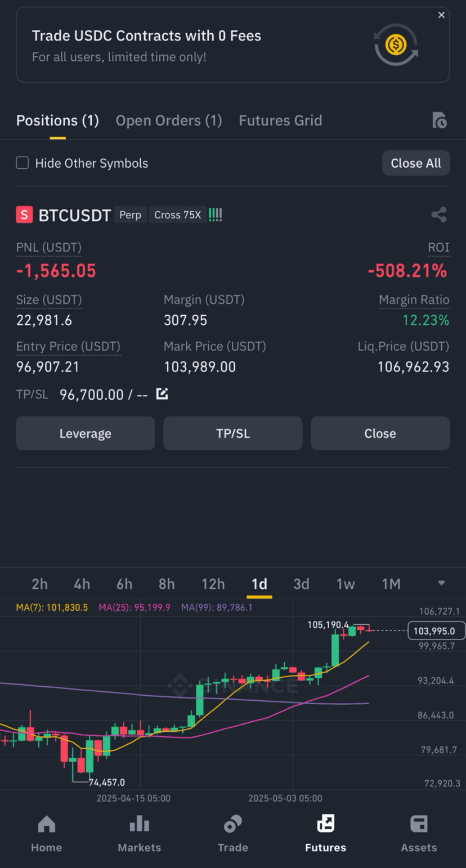This screenshot has height=868, width=466.
Task: Go to the Home tab icon
Action: (x=47, y=825)
